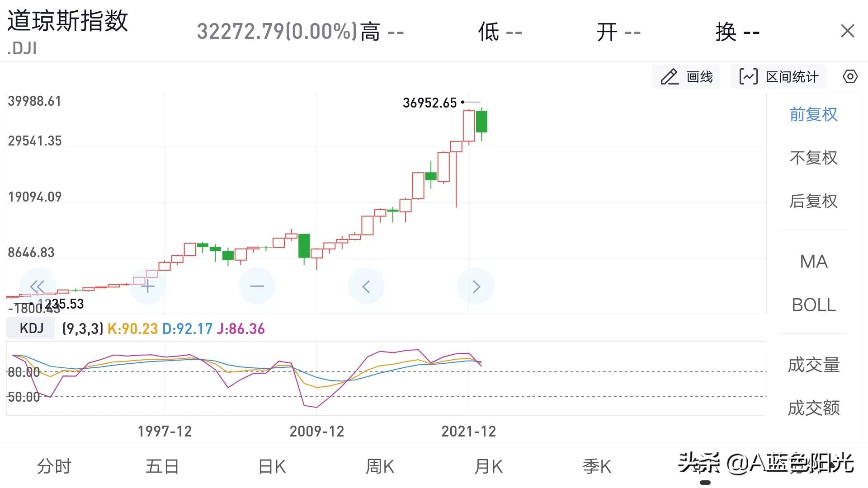Open the KDJ indicator selector
This screenshot has height=488, width=868.
[x=30, y=328]
